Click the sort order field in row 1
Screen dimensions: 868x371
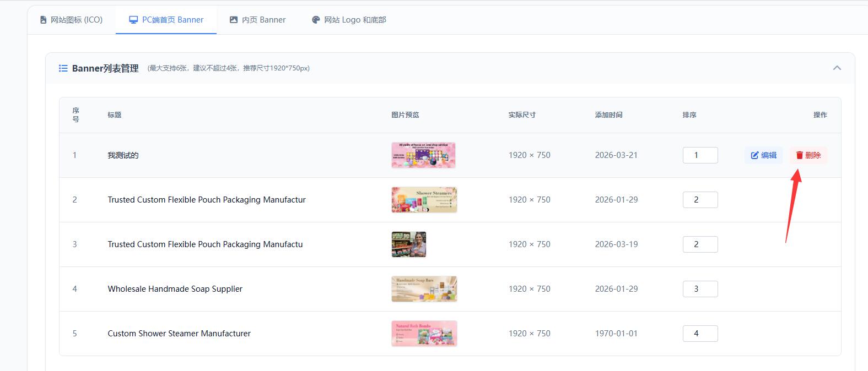pos(700,155)
